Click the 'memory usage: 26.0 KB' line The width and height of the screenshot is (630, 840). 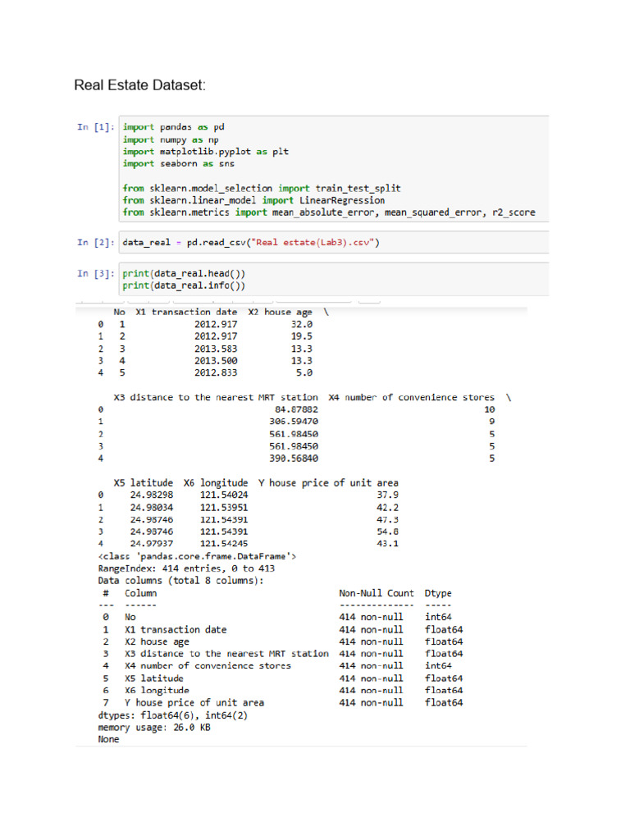tap(154, 728)
